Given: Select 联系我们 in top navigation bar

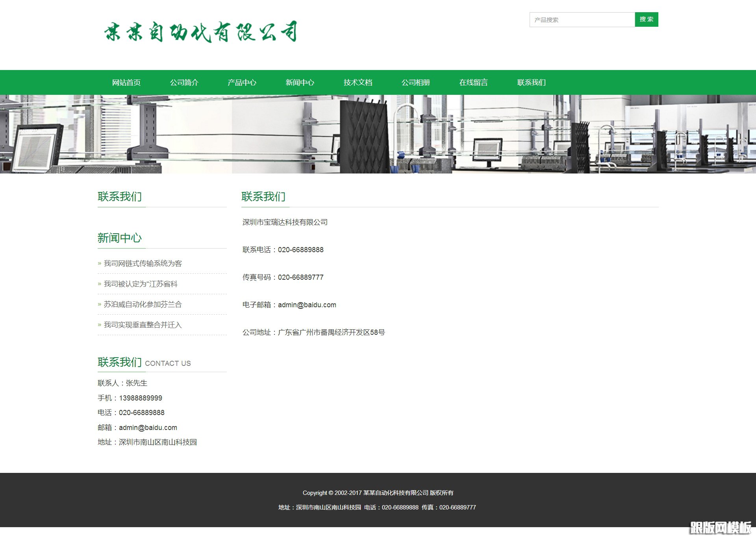Looking at the screenshot, I should [531, 83].
